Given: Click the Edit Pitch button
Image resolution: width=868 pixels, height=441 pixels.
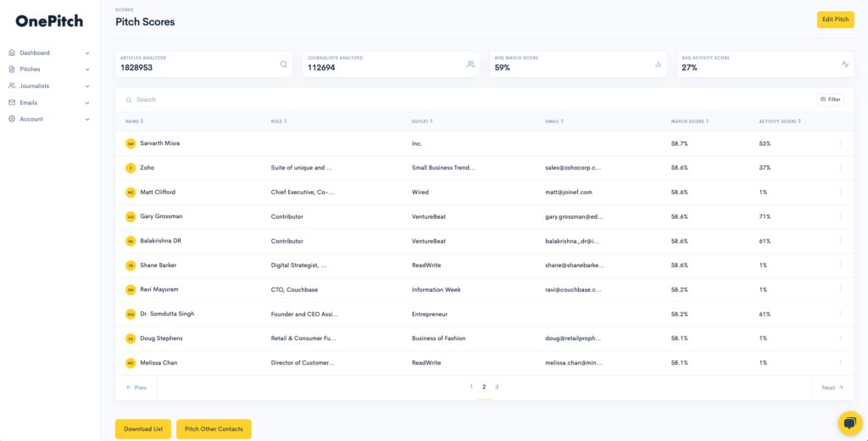Looking at the screenshot, I should [x=835, y=20].
